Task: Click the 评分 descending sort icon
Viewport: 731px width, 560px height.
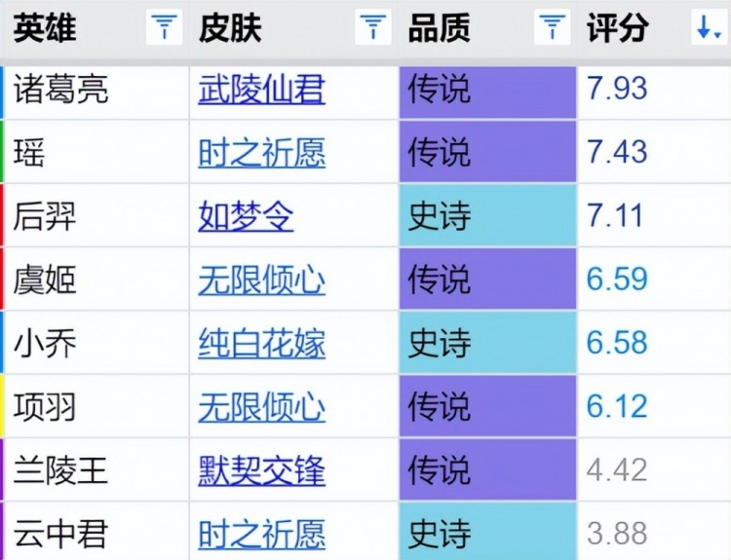Action: [x=707, y=28]
